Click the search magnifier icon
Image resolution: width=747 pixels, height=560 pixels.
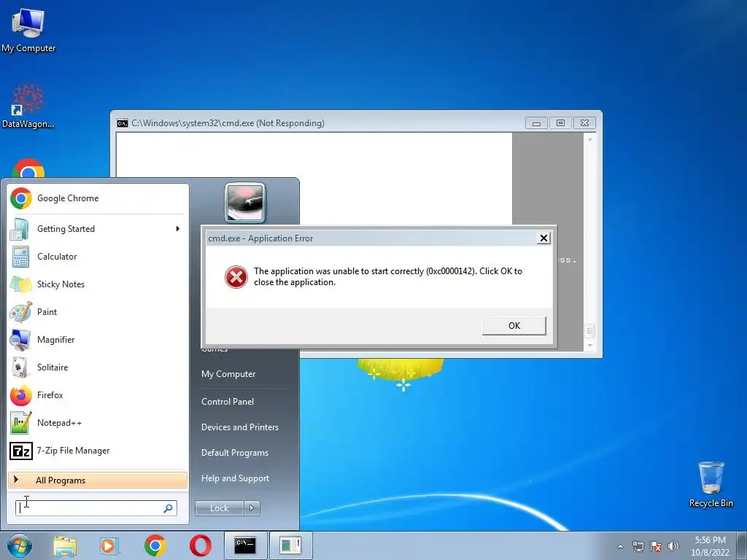pos(169,508)
